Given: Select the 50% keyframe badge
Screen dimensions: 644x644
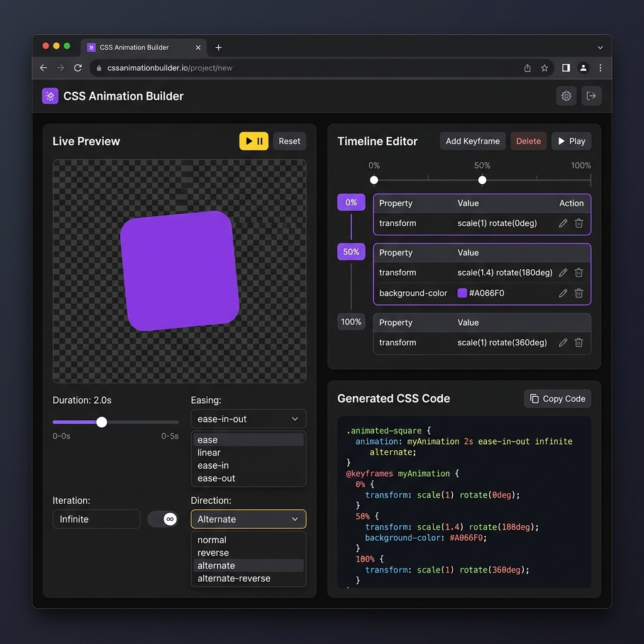Looking at the screenshot, I should [351, 252].
